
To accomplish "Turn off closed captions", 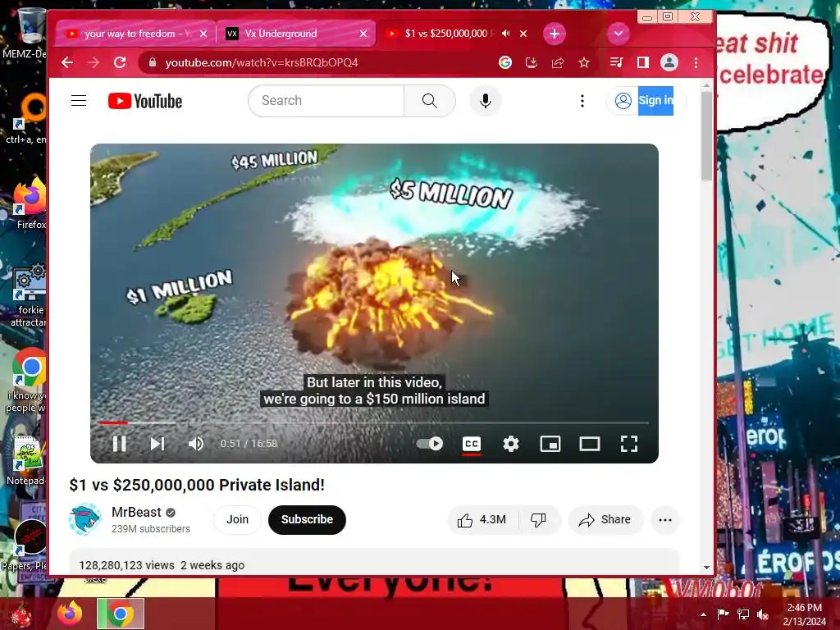I will (x=472, y=444).
